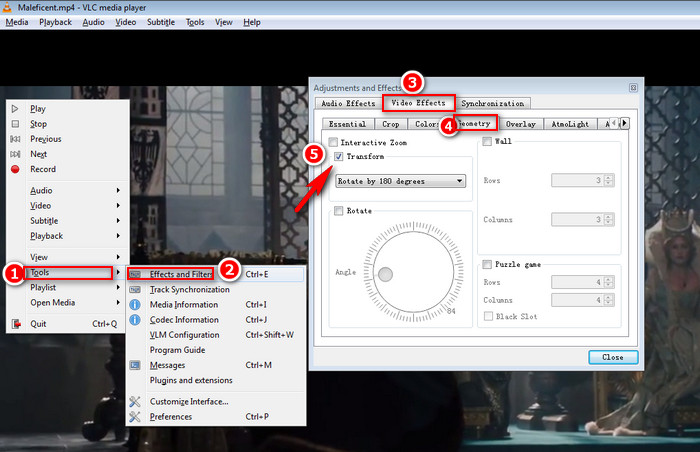Toggle the Black Slot checkbox
Image resolution: width=700 pixels, height=452 pixels.
[x=488, y=316]
